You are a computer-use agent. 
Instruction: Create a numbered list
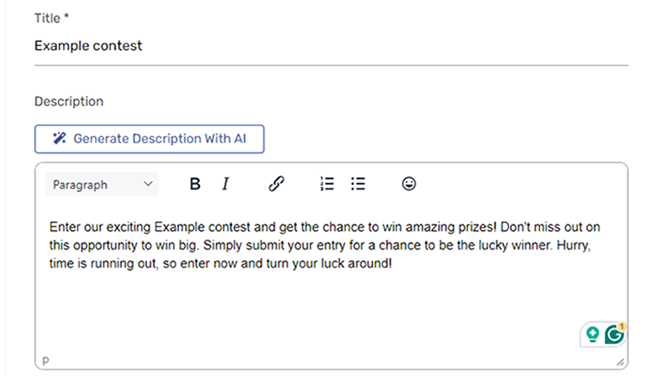tap(327, 184)
